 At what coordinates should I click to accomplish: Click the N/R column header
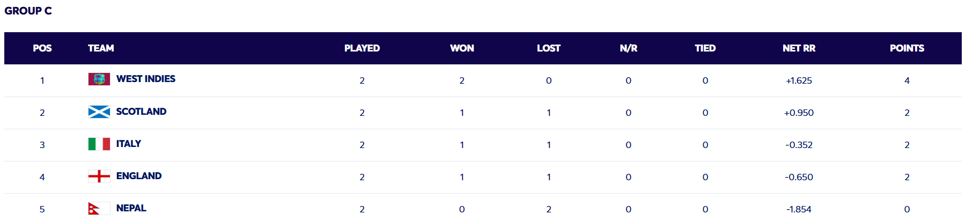629,48
